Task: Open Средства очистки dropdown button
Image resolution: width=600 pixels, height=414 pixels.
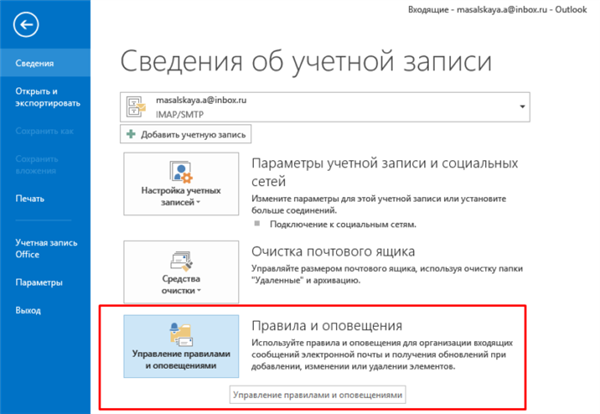Action: pos(181,272)
